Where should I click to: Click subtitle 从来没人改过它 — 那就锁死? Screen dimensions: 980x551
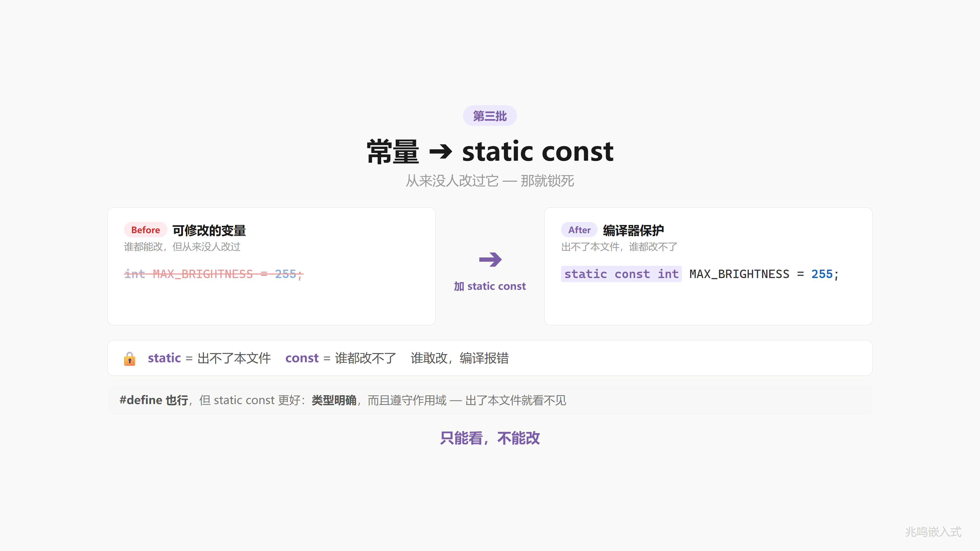pos(490,181)
